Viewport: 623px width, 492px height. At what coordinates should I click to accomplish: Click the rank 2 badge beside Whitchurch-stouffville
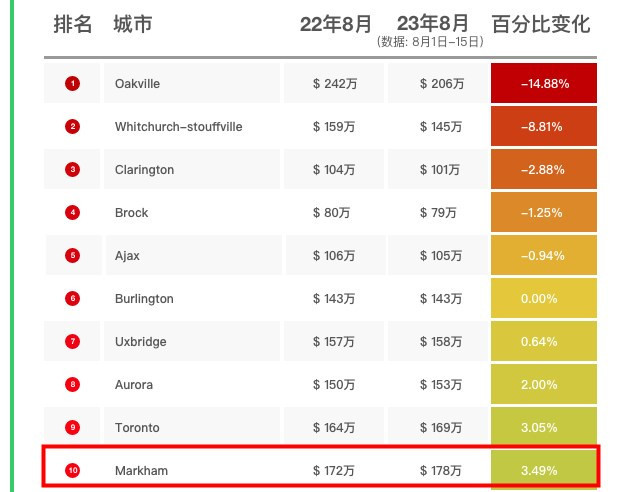click(72, 127)
